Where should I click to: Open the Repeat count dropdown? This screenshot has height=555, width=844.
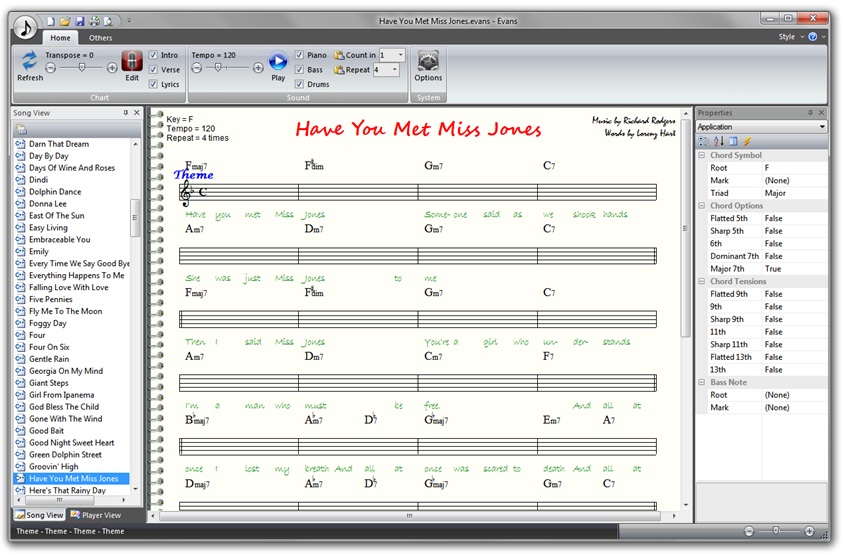(395, 69)
